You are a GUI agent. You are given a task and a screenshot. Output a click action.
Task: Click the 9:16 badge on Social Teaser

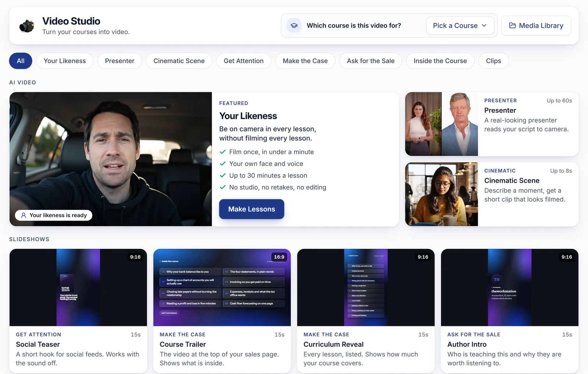(x=135, y=257)
